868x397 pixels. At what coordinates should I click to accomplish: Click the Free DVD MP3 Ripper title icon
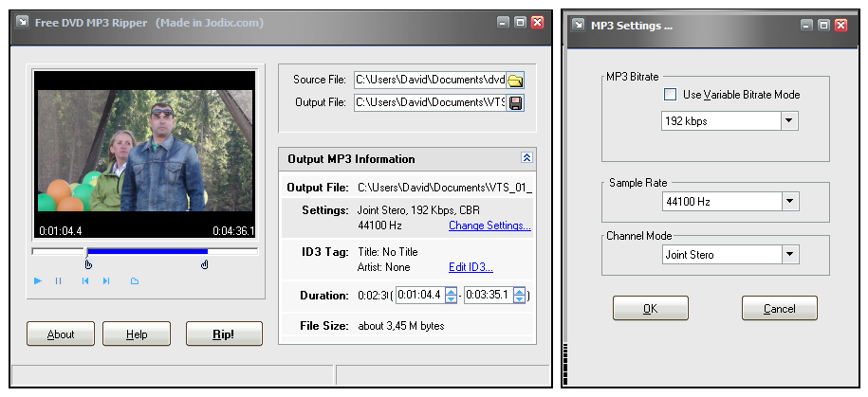(x=22, y=23)
